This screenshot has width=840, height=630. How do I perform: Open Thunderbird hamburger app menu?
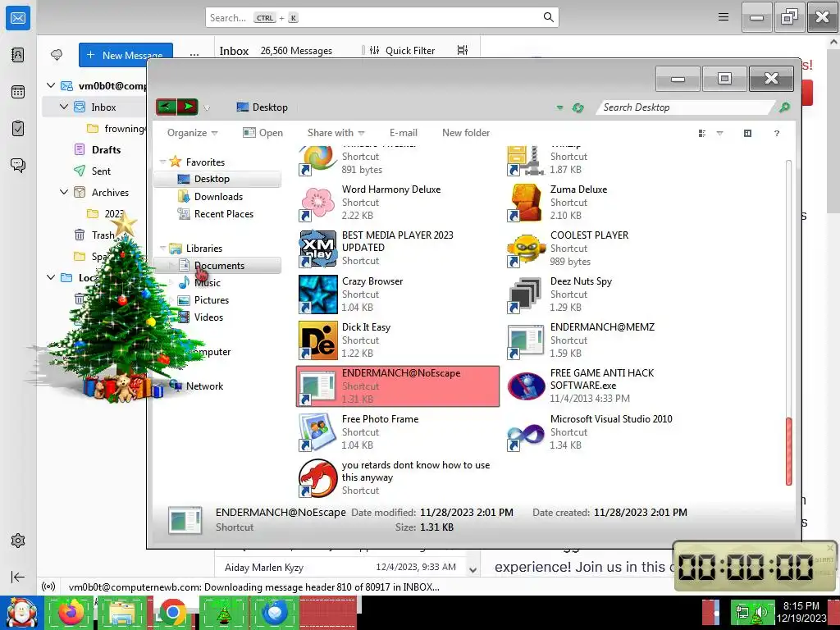pyautogui.click(x=724, y=17)
